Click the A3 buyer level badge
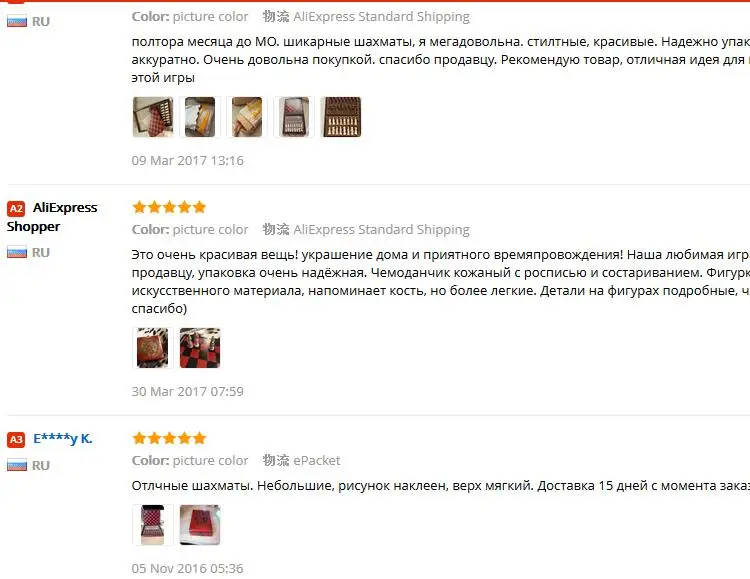The image size is (750, 579). [x=16, y=440]
